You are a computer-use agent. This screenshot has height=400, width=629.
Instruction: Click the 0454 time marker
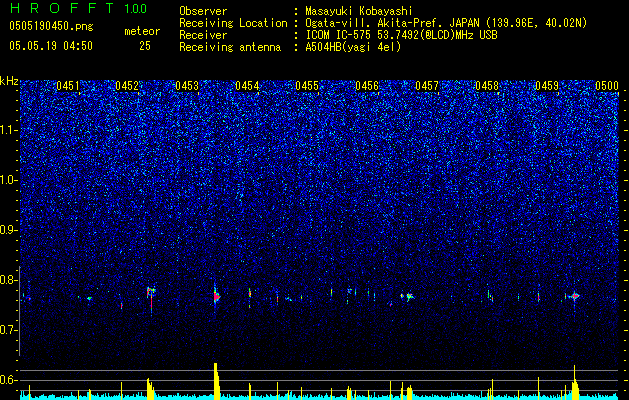[247, 86]
